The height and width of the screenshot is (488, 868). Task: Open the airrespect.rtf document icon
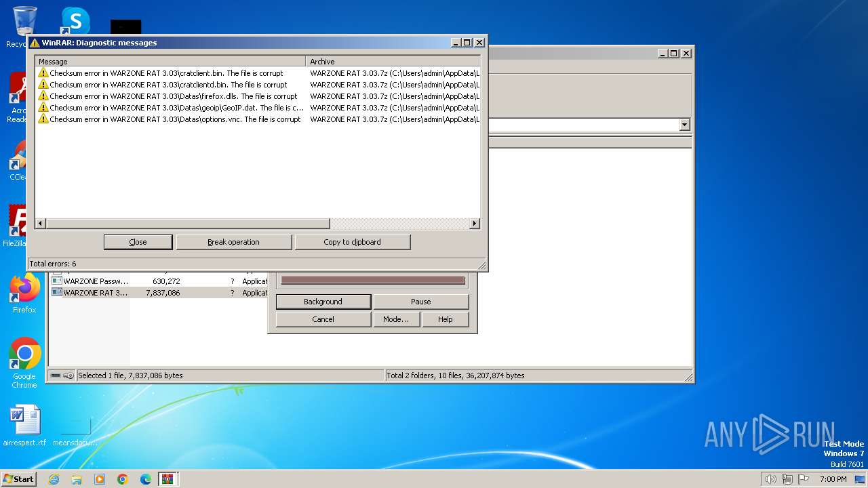point(24,426)
